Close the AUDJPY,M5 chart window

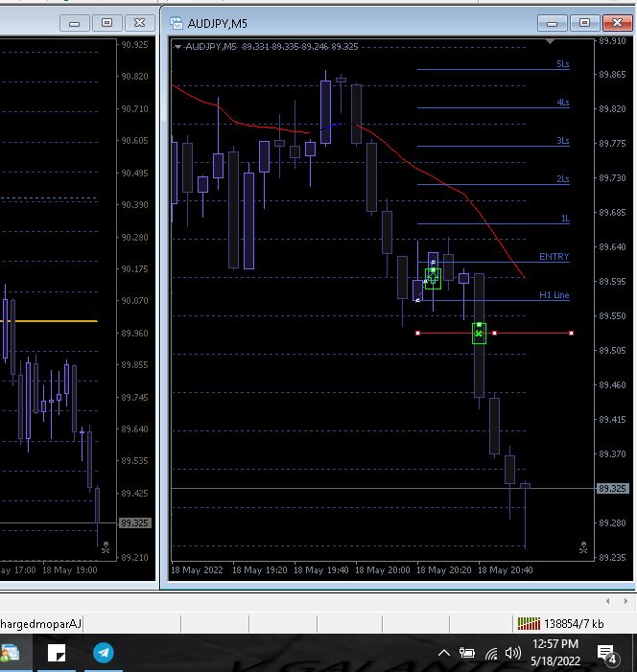point(617,23)
